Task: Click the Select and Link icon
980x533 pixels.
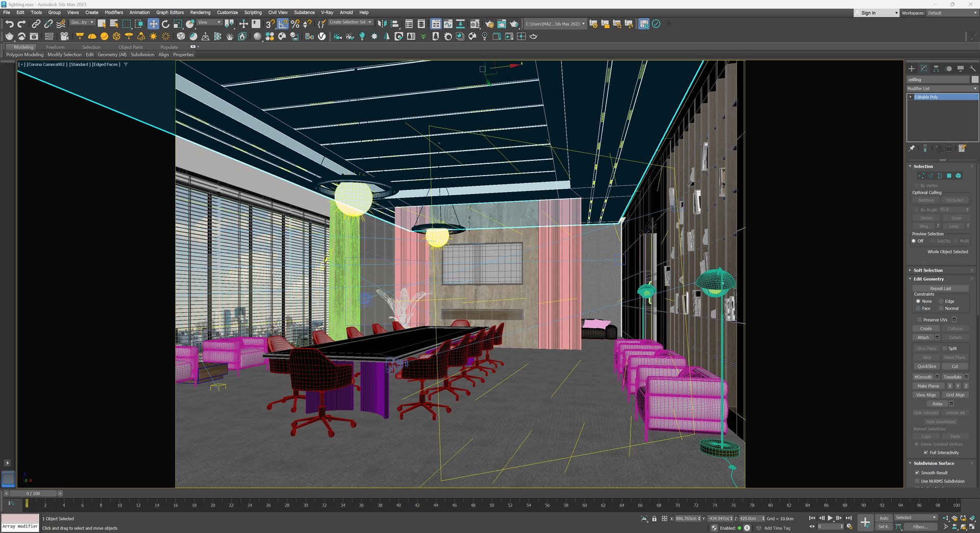Action: coord(36,23)
